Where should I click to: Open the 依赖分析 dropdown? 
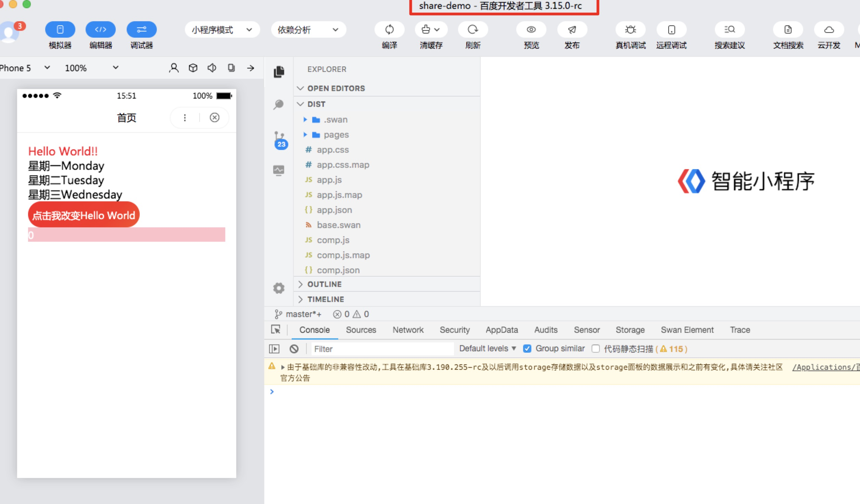(308, 30)
